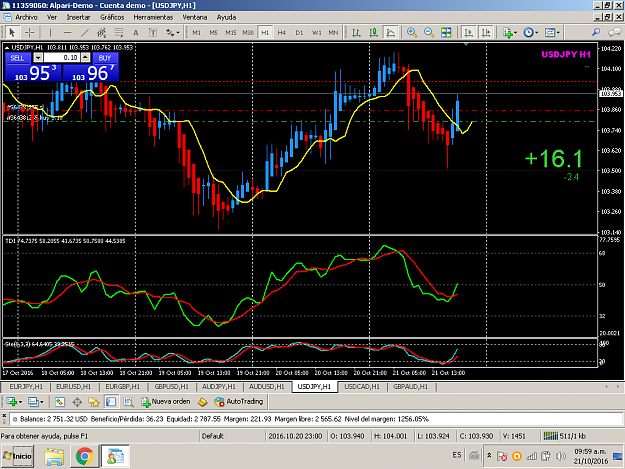
Task: Decrease lot volume with down arrow
Action: click(38, 58)
